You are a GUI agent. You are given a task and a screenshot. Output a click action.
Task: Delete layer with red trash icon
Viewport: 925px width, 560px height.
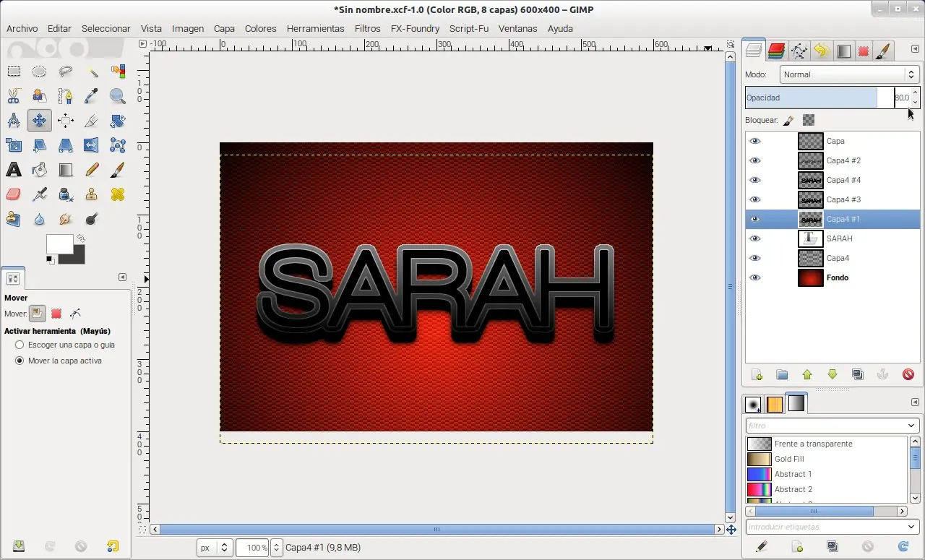pyautogui.click(x=908, y=374)
